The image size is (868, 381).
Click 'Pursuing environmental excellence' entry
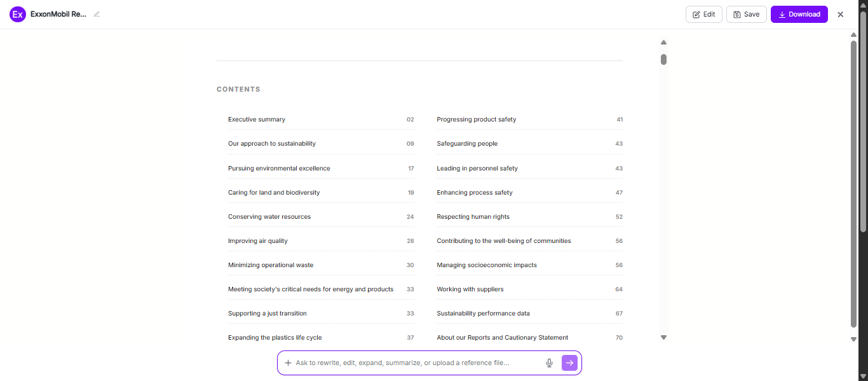pos(279,169)
